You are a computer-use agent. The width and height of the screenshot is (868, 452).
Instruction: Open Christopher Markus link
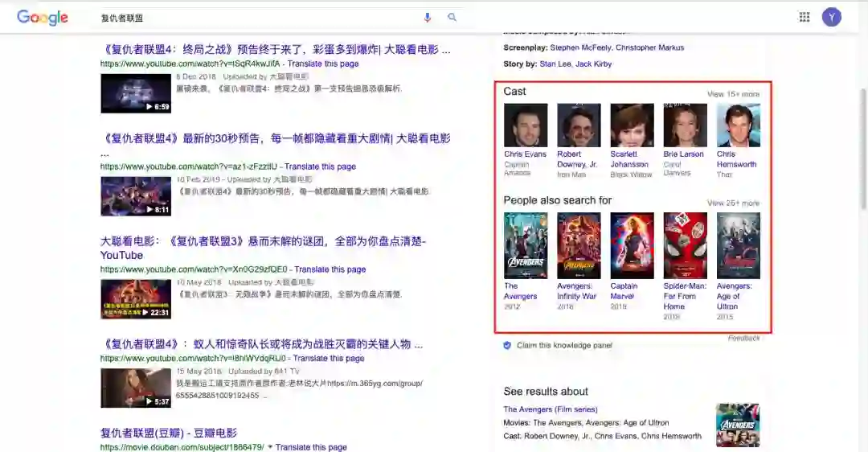click(x=650, y=47)
